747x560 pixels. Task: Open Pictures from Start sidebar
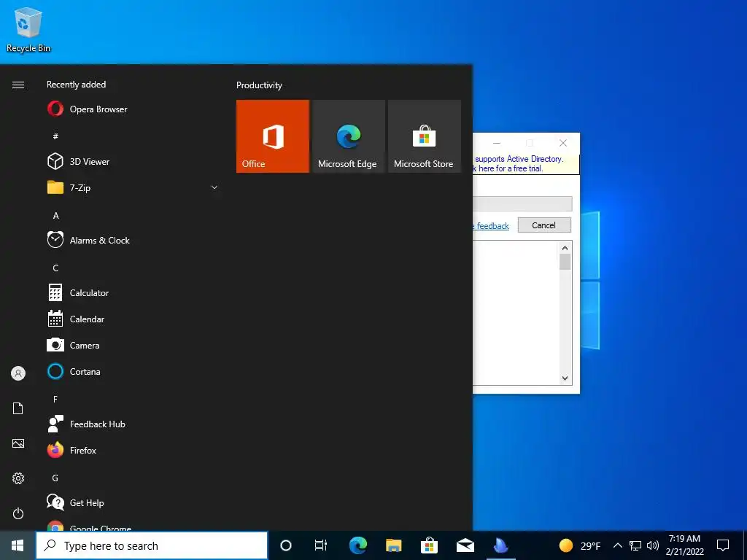pyautogui.click(x=18, y=443)
